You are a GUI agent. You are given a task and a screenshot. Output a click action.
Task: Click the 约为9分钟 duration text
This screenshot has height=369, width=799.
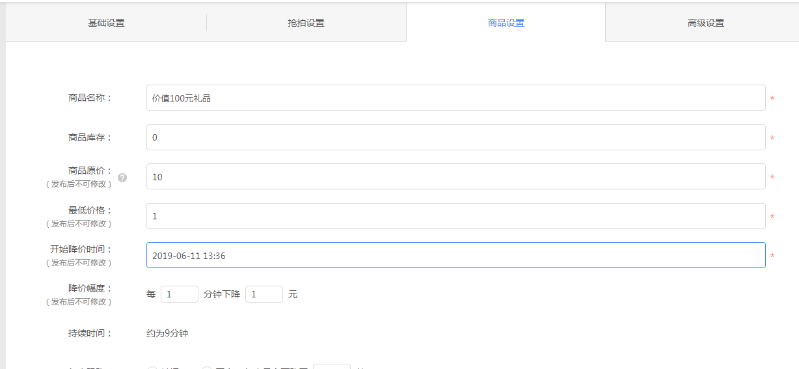coord(167,334)
